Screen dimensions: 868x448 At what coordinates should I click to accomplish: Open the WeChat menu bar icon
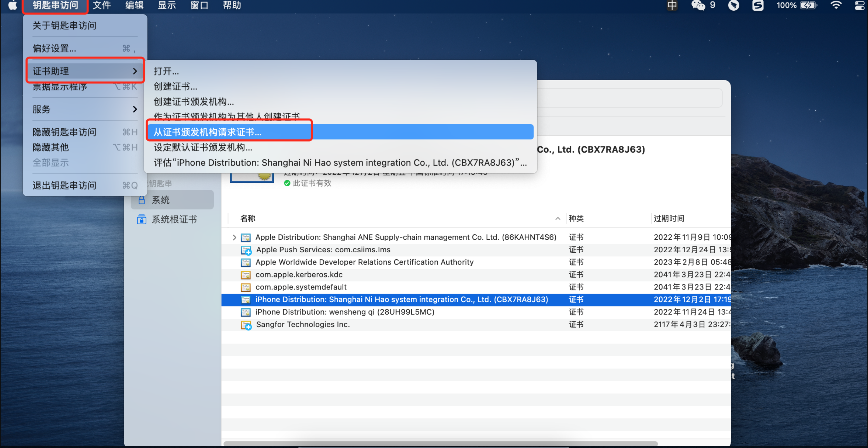point(698,5)
